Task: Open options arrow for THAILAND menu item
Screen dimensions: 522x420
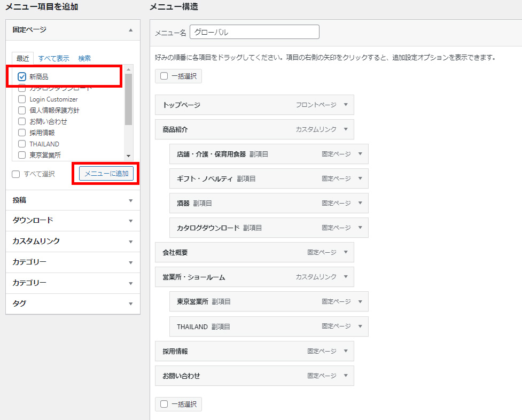Action: tap(360, 326)
